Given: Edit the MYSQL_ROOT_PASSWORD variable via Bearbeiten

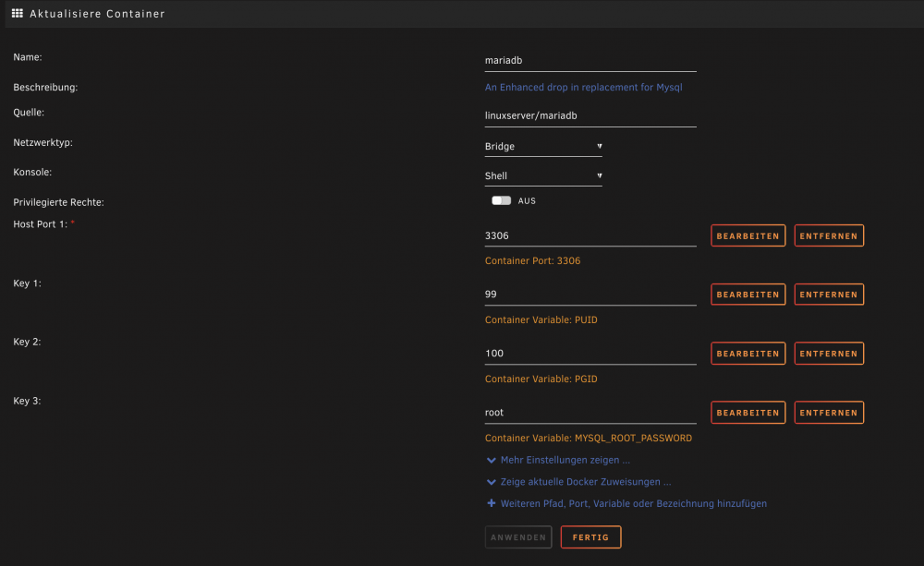Looking at the screenshot, I should 748,413.
